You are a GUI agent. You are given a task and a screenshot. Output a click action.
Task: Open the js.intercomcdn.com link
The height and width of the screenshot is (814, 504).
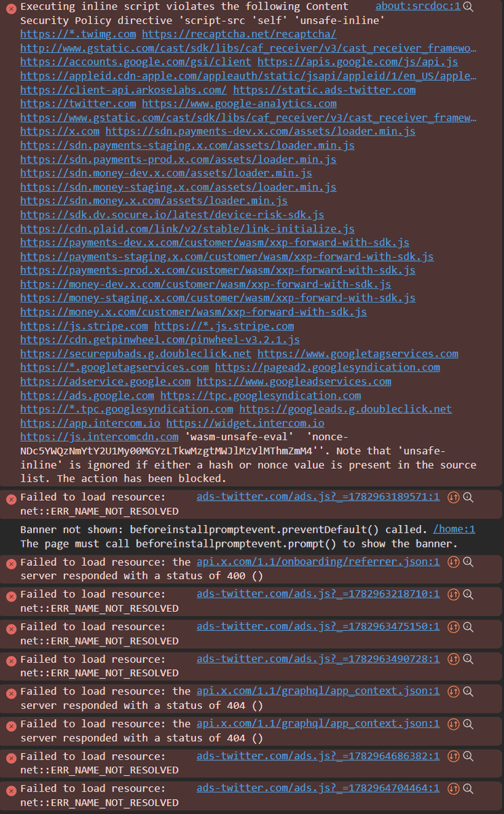click(x=99, y=437)
